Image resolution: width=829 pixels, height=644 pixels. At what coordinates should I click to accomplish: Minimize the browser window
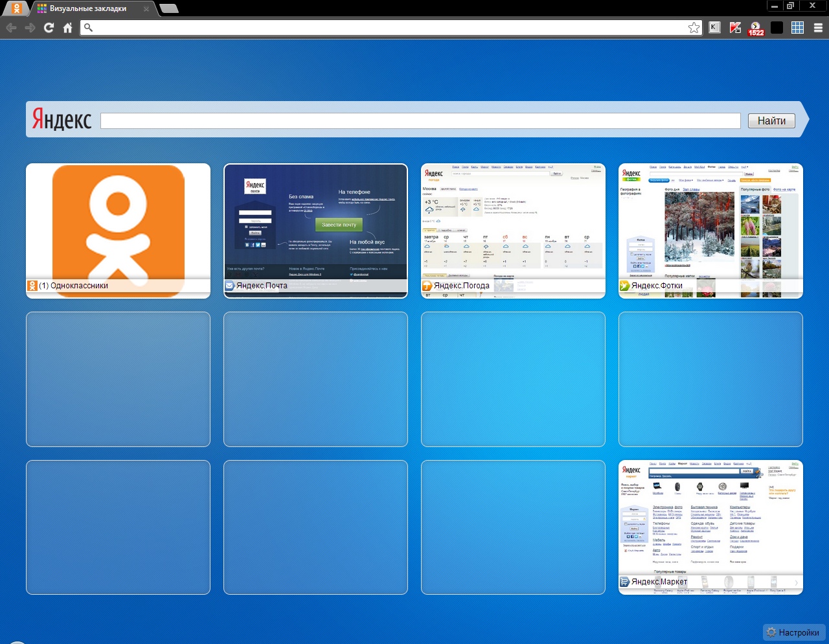775,6
